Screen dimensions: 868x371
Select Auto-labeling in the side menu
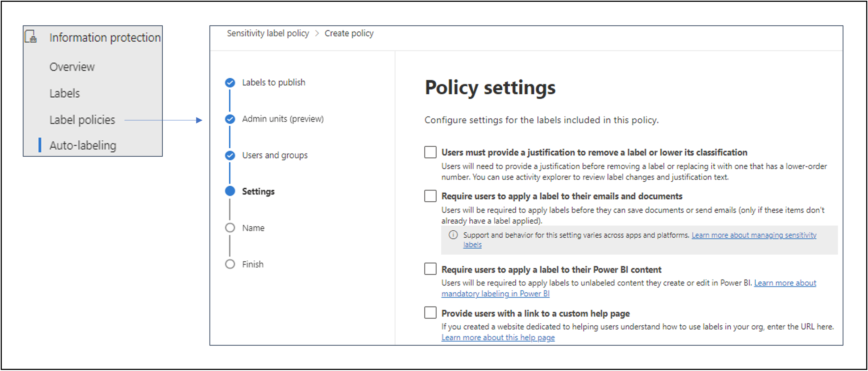coord(83,145)
